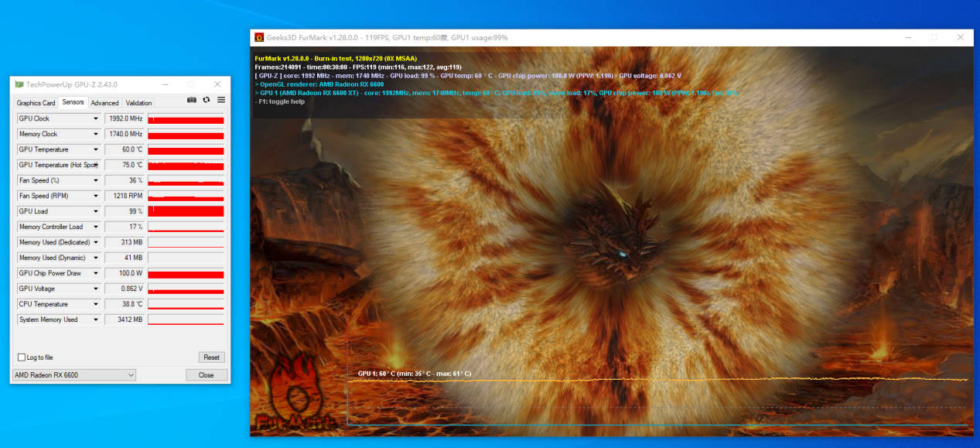980x448 pixels.
Task: Click the TechPowerUp GPU-Z window title text
Action: point(72,84)
